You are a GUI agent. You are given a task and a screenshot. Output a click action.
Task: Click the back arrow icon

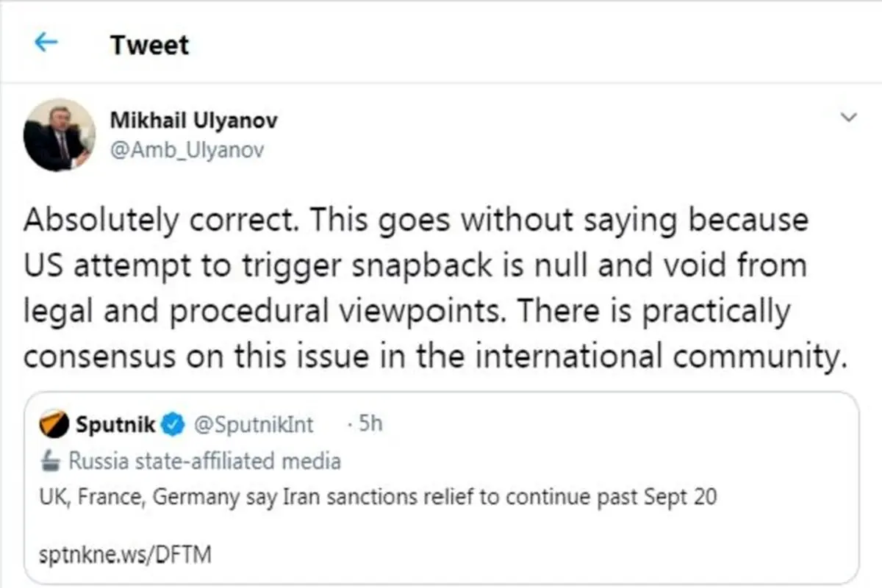46,43
